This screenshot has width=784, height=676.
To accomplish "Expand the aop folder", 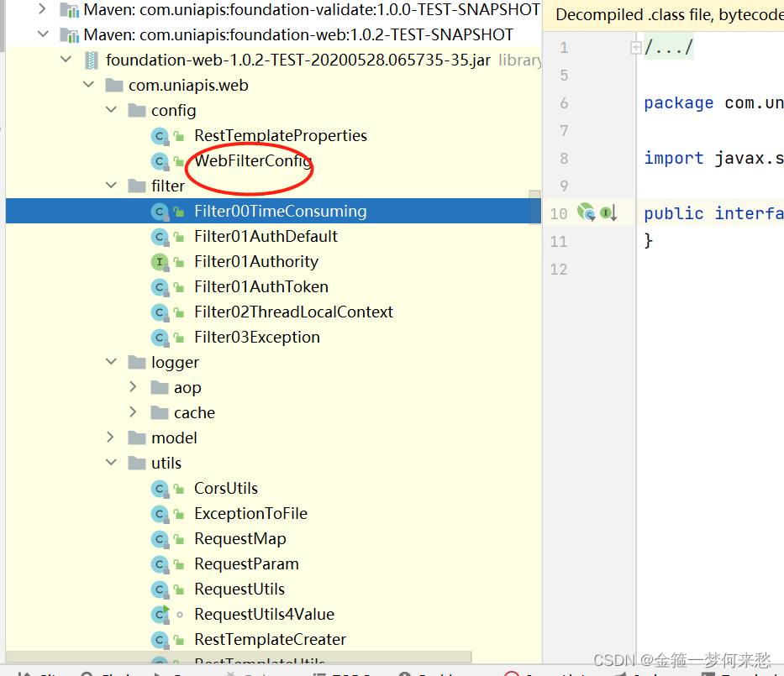I will click(x=133, y=387).
